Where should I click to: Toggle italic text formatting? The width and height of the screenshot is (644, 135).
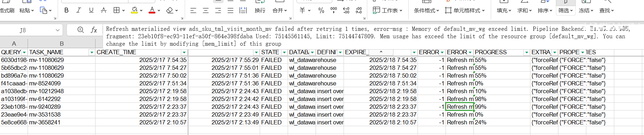pyautogui.click(x=79, y=10)
